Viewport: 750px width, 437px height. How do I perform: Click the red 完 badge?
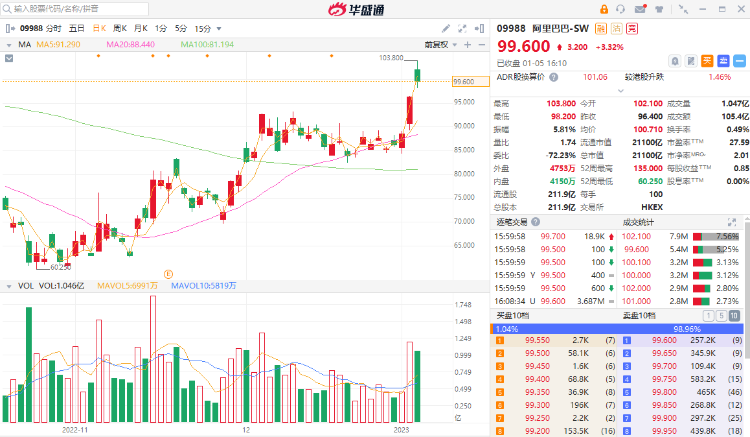click(632, 29)
